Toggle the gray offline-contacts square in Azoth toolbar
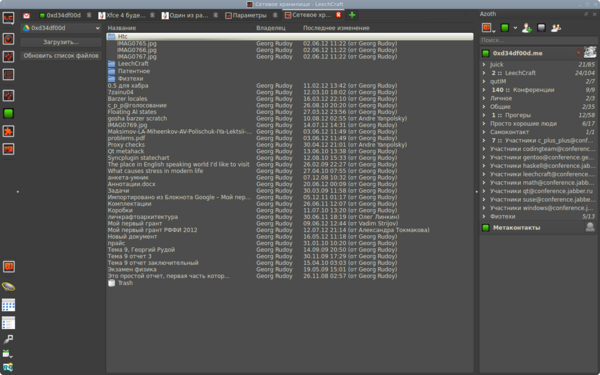The height and width of the screenshot is (375, 600). point(541,28)
